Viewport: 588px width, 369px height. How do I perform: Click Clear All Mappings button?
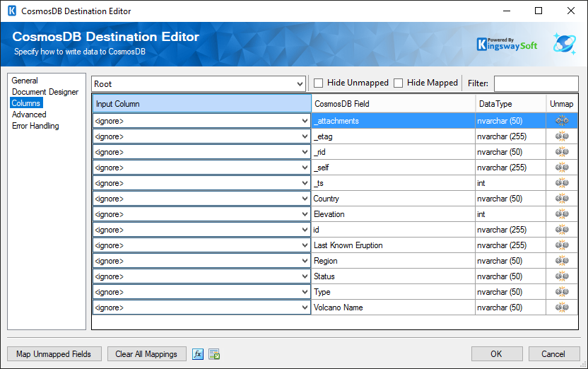click(146, 354)
